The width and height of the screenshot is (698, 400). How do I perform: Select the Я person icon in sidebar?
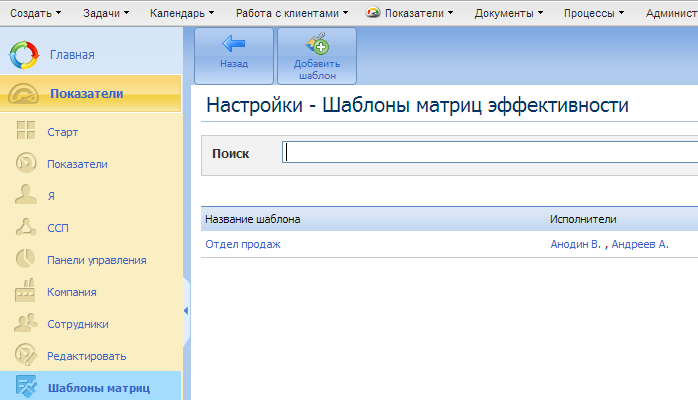(x=26, y=195)
